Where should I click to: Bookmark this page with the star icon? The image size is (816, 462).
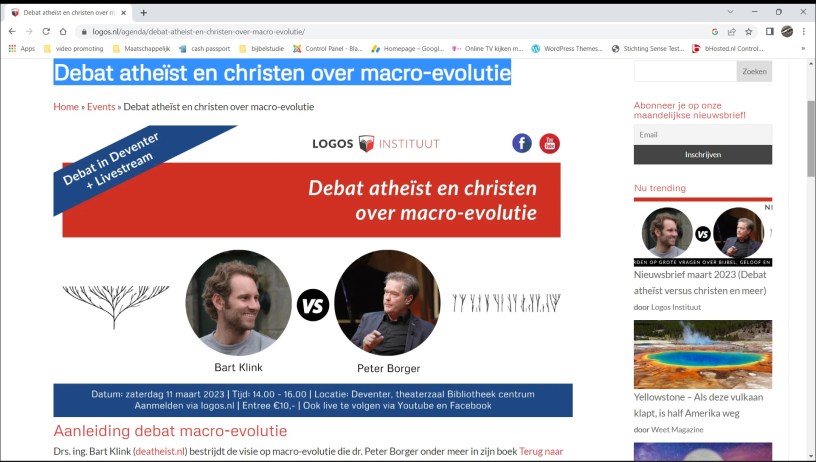748,31
